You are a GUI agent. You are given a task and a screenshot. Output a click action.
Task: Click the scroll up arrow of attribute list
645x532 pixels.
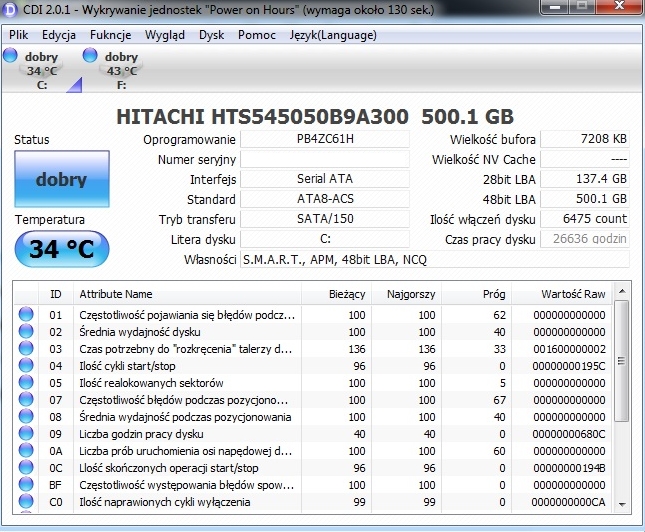(622, 291)
